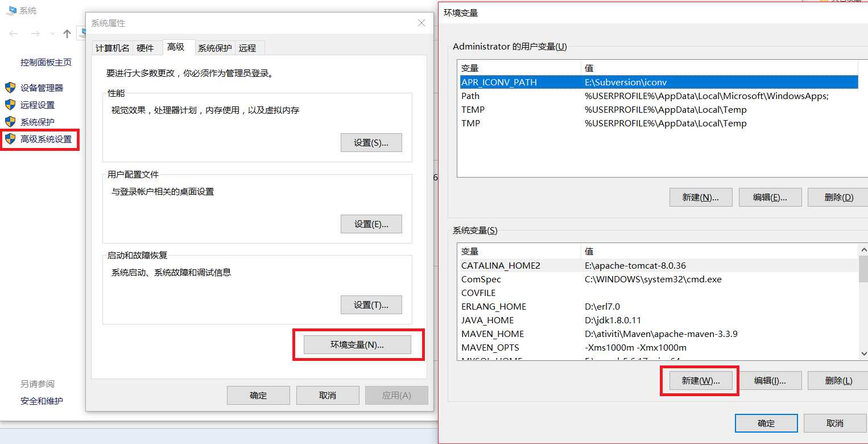
Task: Click system variables scrollbar thumb
Action: (863, 269)
